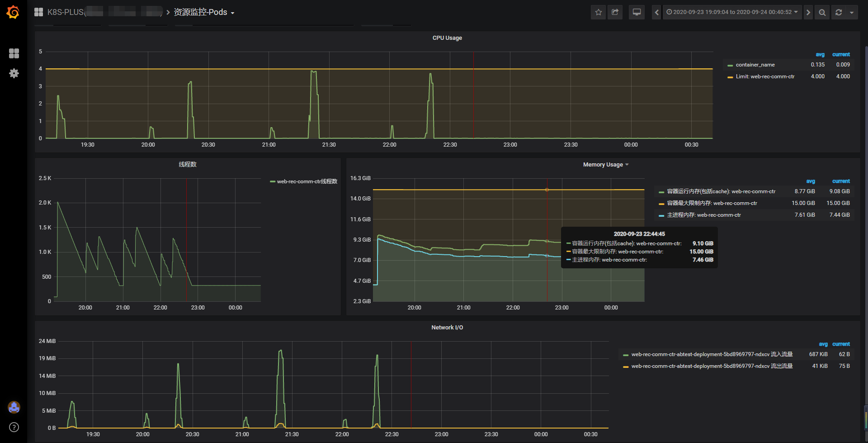The width and height of the screenshot is (868, 443).
Task: Click the 687 KiB avg inbound value
Action: [818, 354]
